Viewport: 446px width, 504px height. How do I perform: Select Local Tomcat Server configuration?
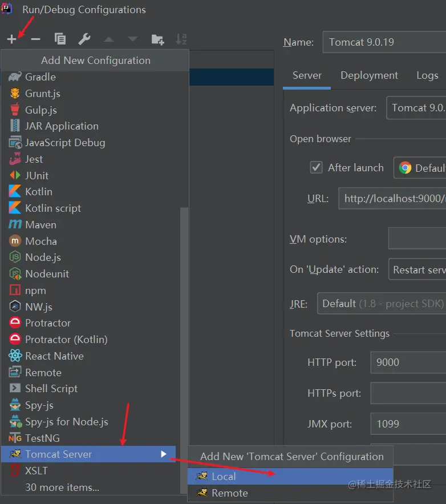tap(290, 477)
